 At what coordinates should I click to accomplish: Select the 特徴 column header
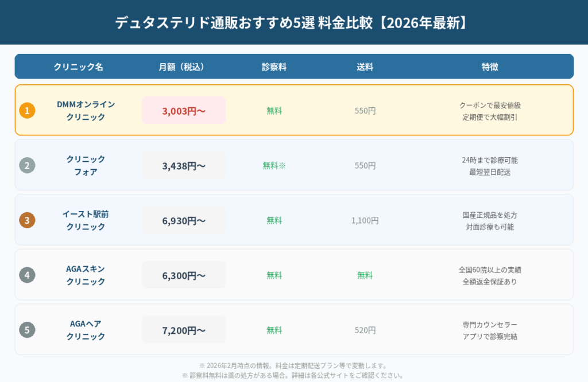(489, 67)
